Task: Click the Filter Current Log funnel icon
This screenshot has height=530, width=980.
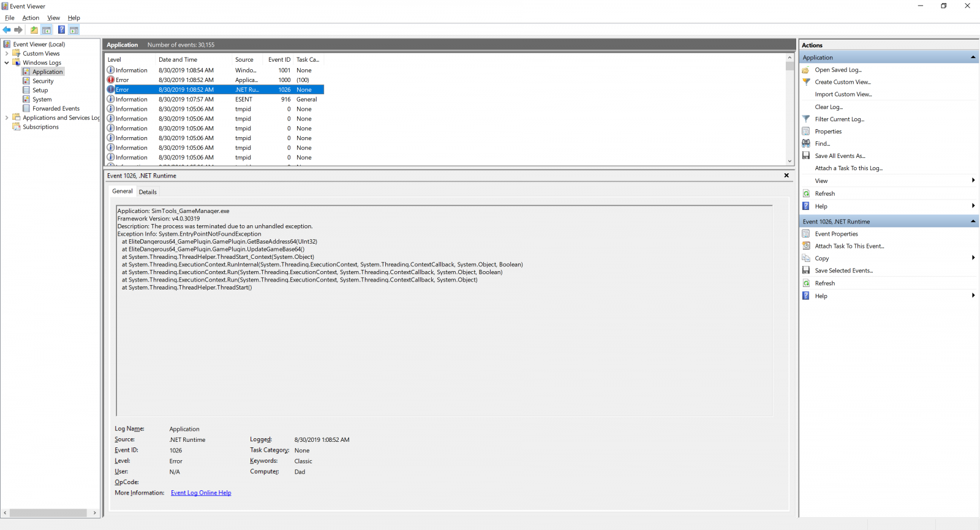Action: [806, 119]
